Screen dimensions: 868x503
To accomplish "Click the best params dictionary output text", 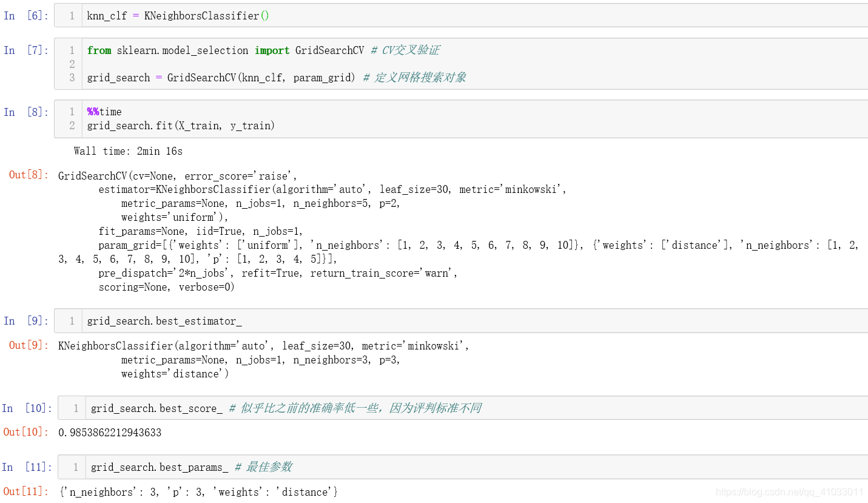I will pos(198,492).
